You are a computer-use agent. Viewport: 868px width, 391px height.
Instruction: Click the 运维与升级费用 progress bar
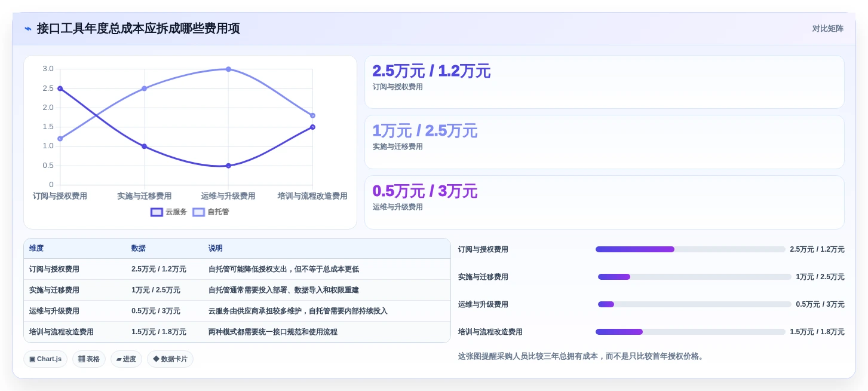[694, 304]
